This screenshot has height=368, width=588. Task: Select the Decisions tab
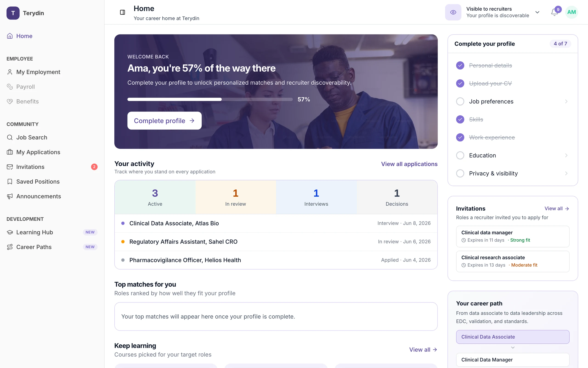pyautogui.click(x=397, y=197)
